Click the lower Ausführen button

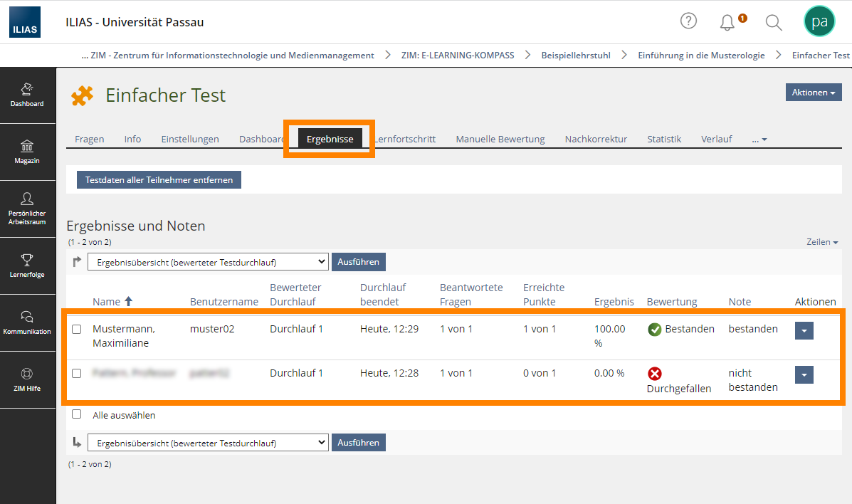[x=359, y=443]
